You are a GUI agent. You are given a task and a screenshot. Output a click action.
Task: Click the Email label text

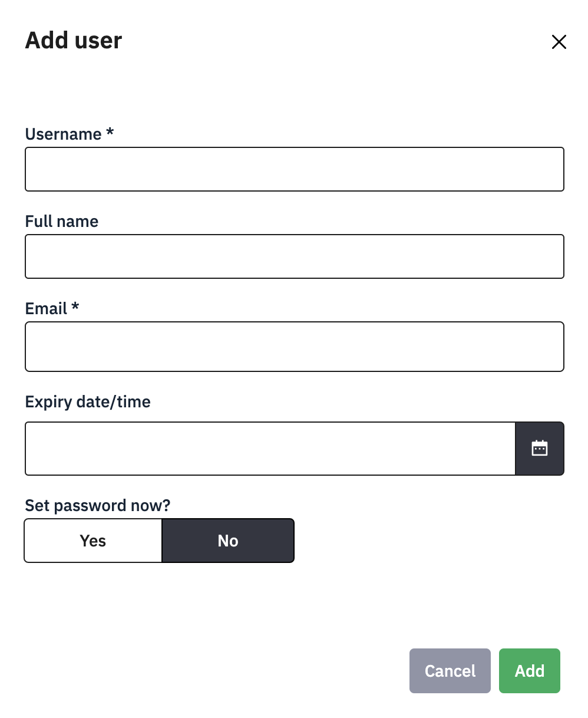click(x=46, y=309)
